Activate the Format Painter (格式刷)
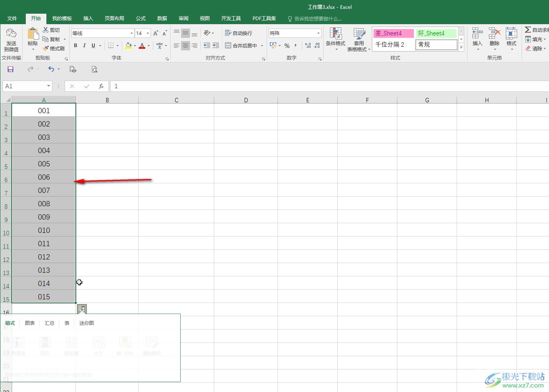Viewport: 549px width, 392px height. [x=54, y=48]
